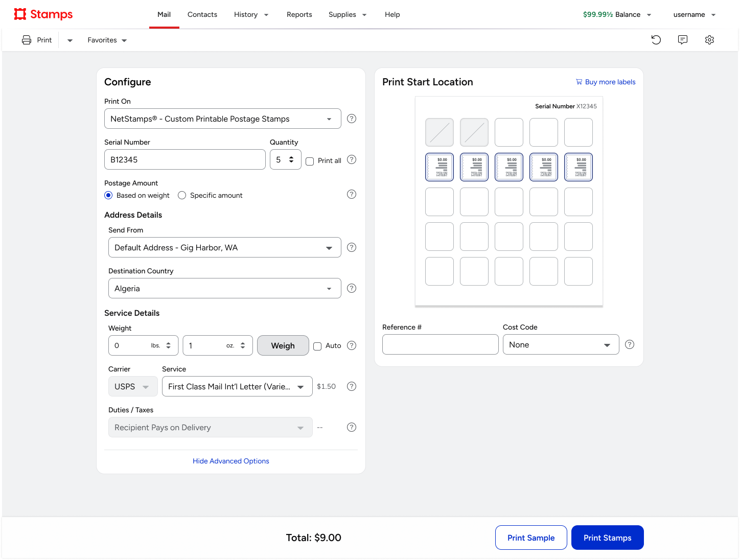Open settings via the gear icon
740x560 pixels.
(x=709, y=40)
